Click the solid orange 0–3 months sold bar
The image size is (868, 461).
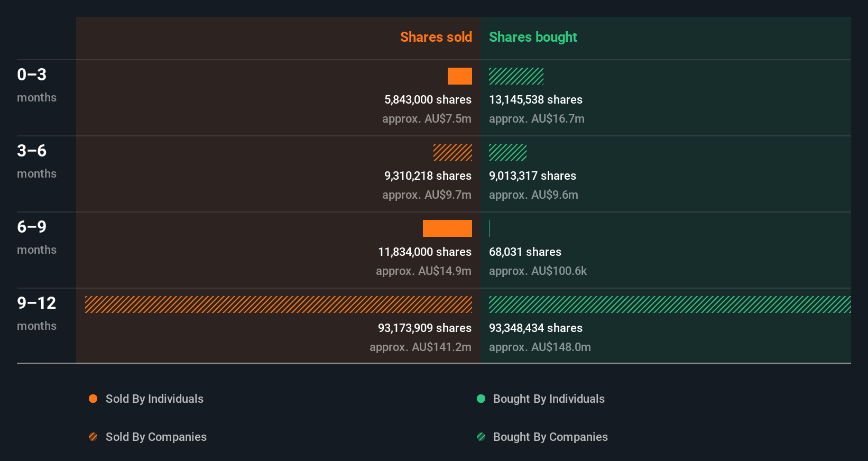[x=460, y=76]
